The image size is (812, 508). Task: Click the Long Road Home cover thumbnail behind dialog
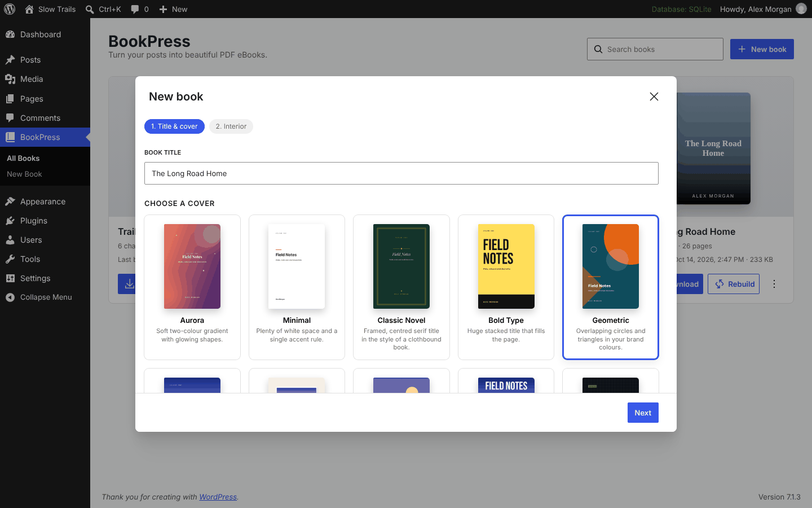pyautogui.click(x=713, y=148)
